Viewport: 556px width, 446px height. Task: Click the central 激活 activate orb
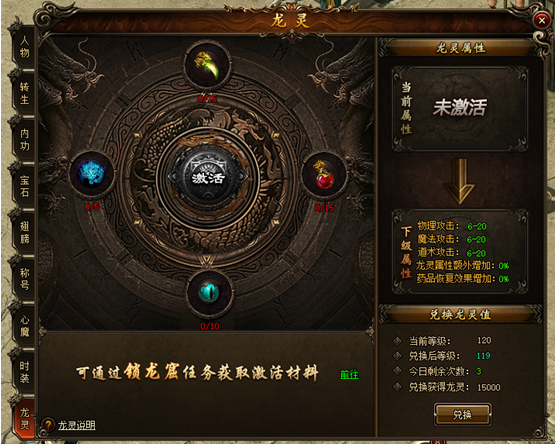(208, 178)
